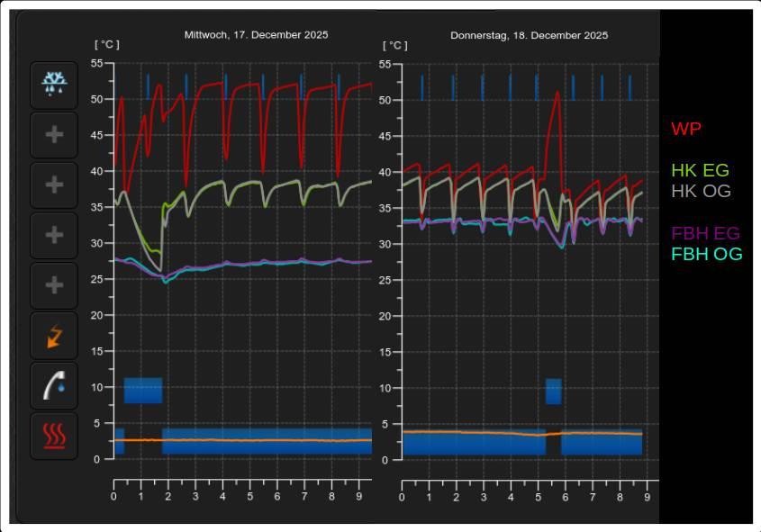The height and width of the screenshot is (532, 761).
Task: Click the blue hot water block in Wednesday chart
Action: (x=142, y=391)
